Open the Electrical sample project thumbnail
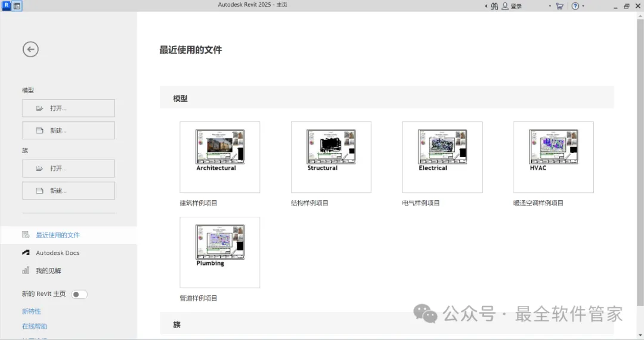 (442, 157)
